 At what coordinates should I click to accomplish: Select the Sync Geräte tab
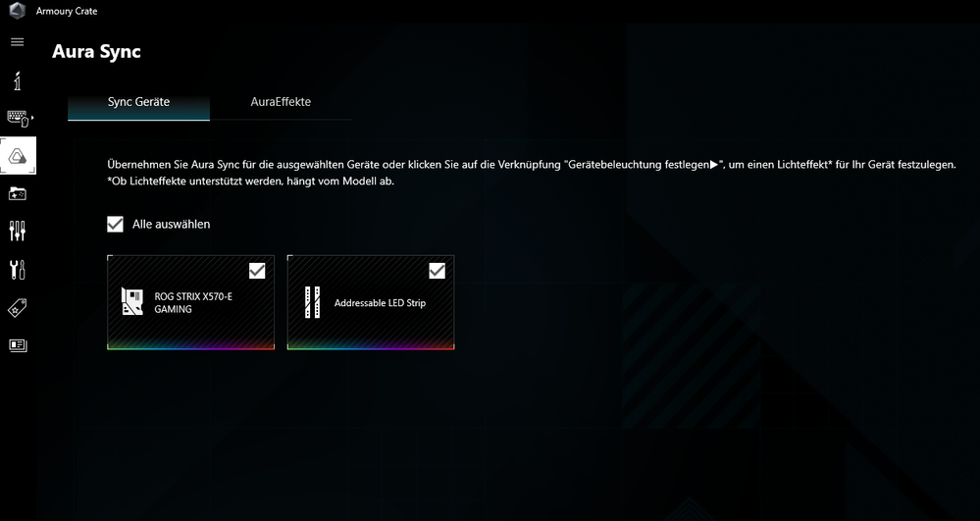click(x=138, y=102)
